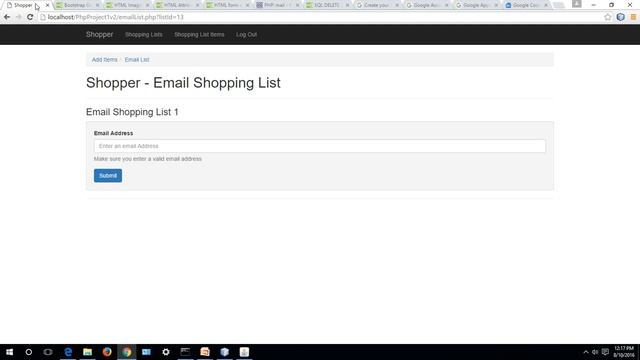Click the Add Items breadcrumb link
Viewport: 640px width, 360px height.
point(104,60)
